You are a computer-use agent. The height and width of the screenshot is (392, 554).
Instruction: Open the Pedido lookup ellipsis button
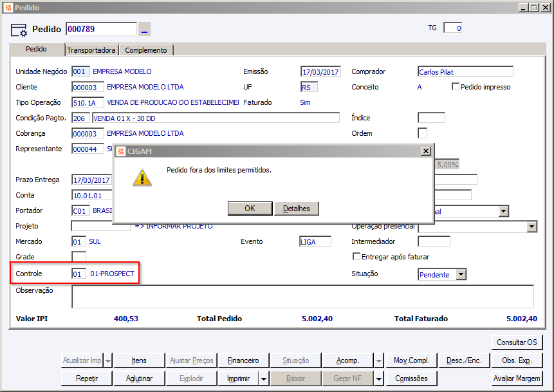pos(145,29)
